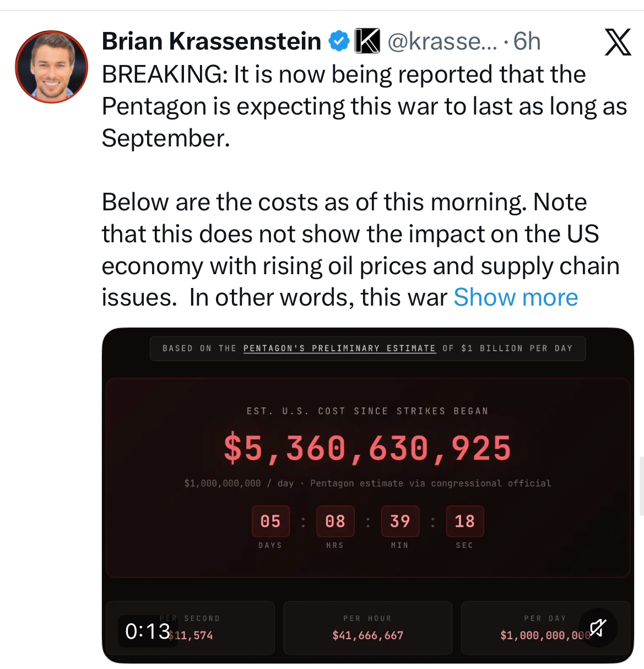Viewport: 644px width, 669px height.
Task: Select the Per Hour $41,666,667 card
Action: click(367, 628)
